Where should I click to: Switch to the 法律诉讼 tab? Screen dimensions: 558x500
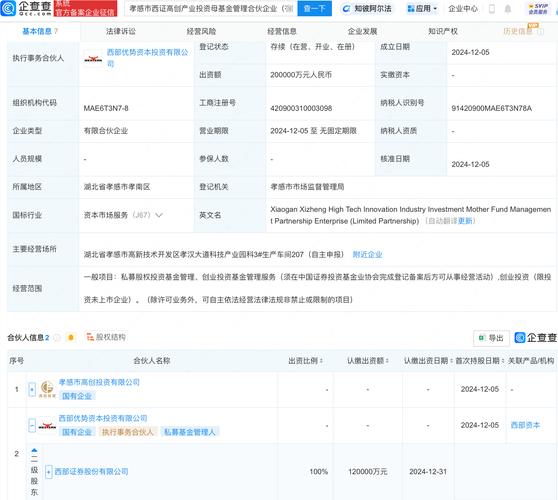pyautogui.click(x=121, y=31)
